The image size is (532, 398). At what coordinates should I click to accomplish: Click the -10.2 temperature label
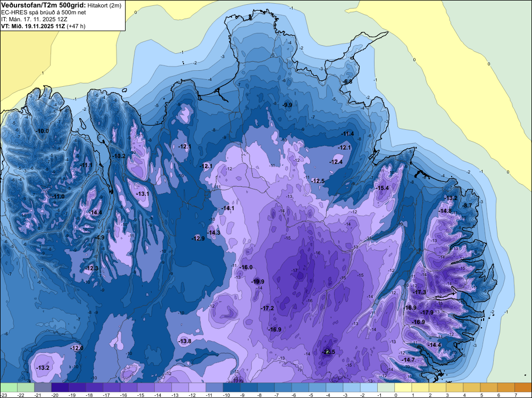119,156
